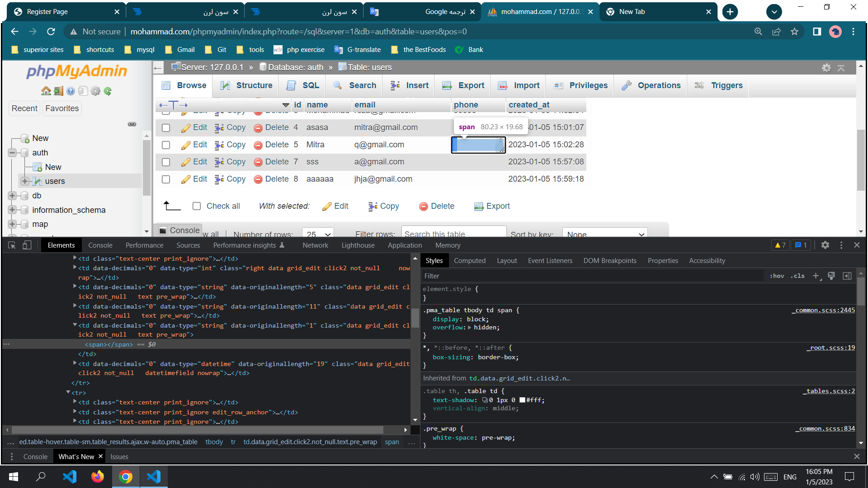This screenshot has width=868, height=488.
Task: Activate the DevTools element inspector picker
Action: [x=12, y=245]
